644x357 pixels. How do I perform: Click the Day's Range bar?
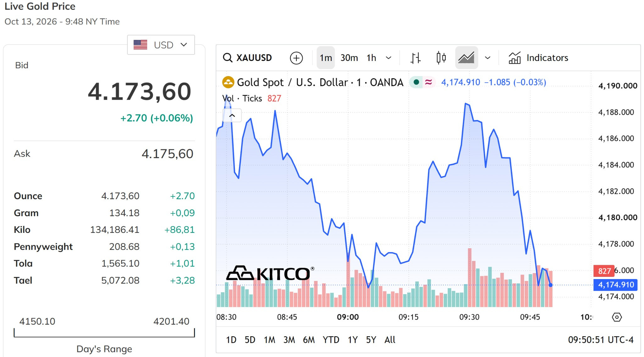click(x=104, y=333)
